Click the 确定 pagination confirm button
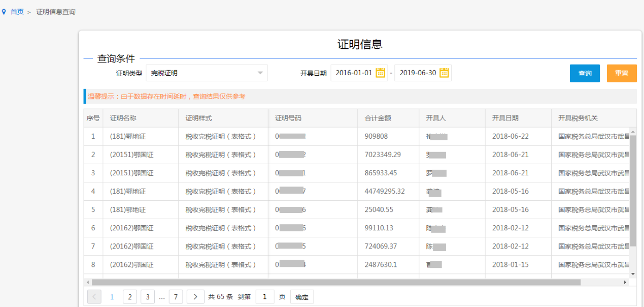 tap(302, 297)
